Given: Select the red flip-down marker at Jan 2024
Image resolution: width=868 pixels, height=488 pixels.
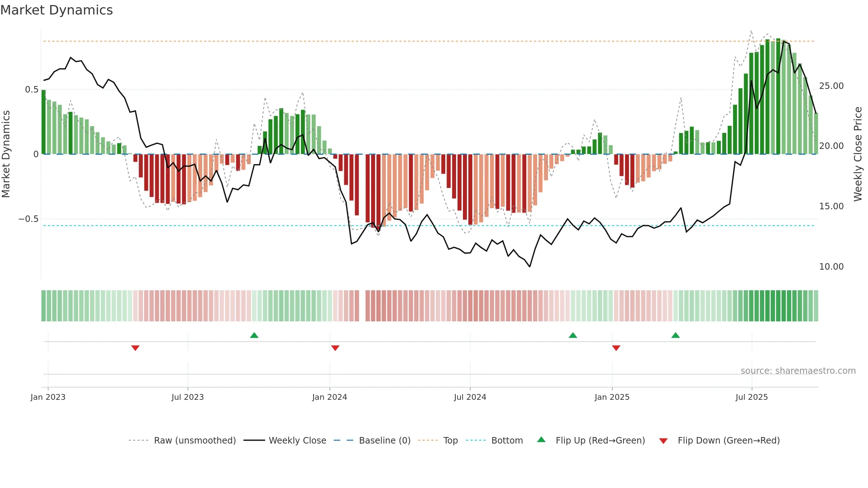Looking at the screenshot, I should coord(335,348).
